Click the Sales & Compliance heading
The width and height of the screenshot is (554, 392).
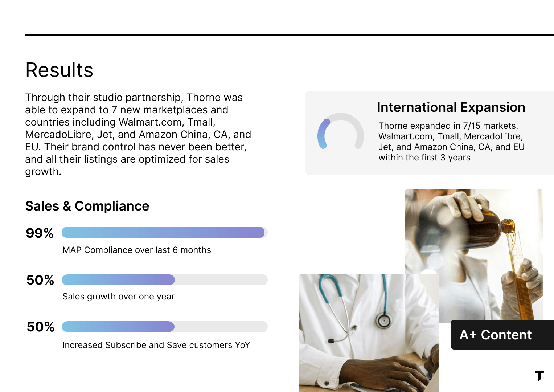87,206
